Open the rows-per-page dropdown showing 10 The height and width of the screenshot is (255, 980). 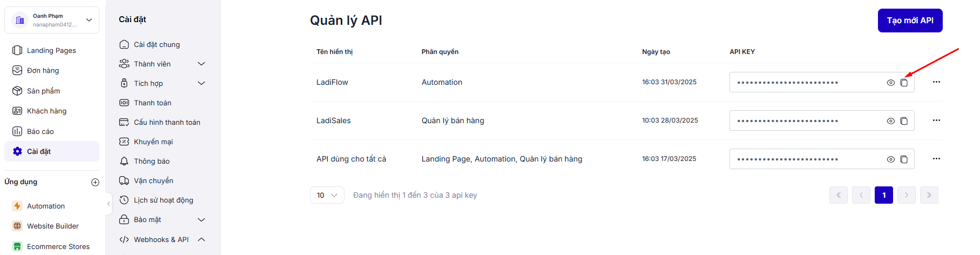327,195
